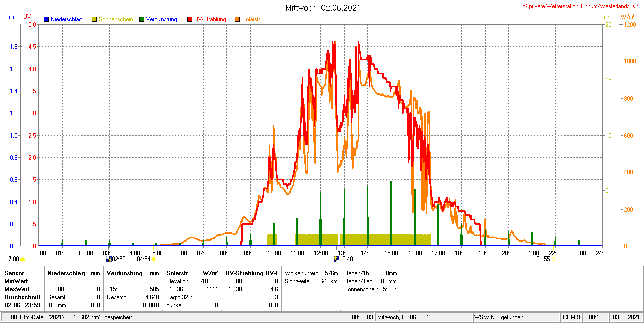The image size is (644, 323).
Task: Click the Niederschlag column header in the table
Action: coord(66,273)
